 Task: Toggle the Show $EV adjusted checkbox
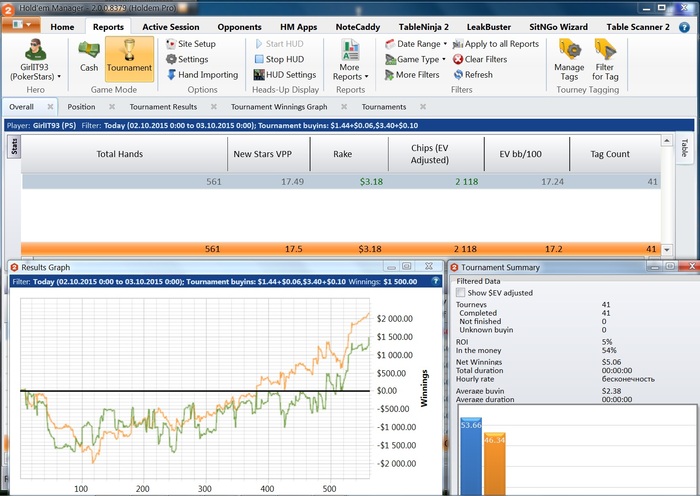coord(460,293)
